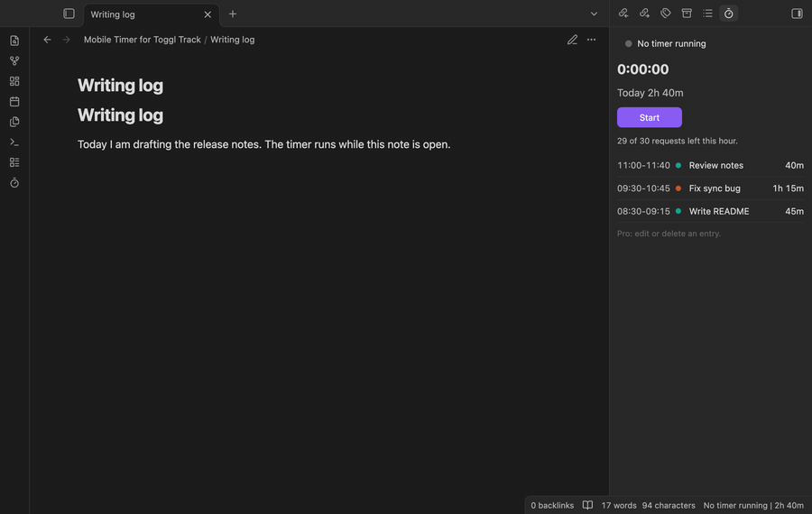The height and width of the screenshot is (514, 812).
Task: Click status bar No timer running | 2h 40m
Action: tap(753, 505)
